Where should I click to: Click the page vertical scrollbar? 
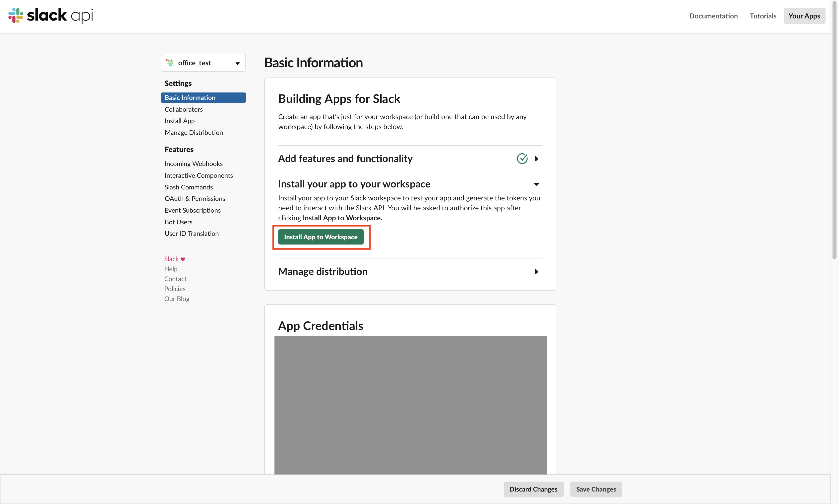coord(834,130)
